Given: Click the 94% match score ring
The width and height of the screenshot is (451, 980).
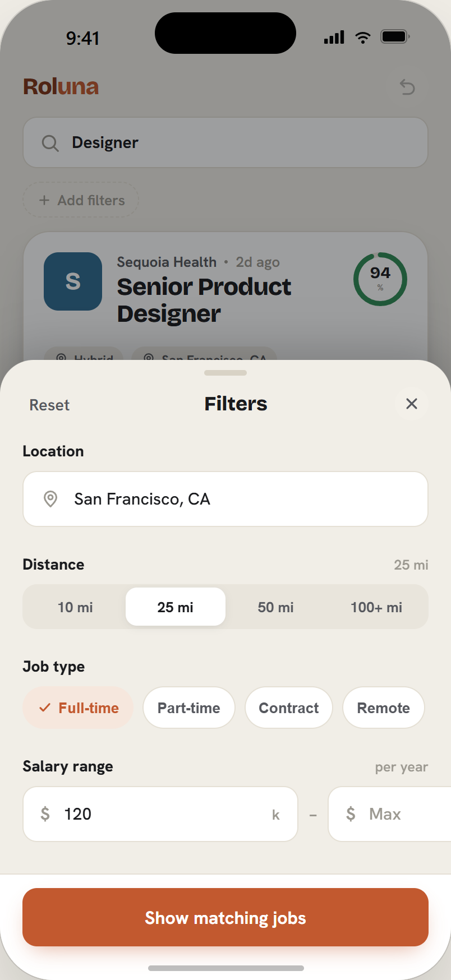Looking at the screenshot, I should [x=380, y=279].
